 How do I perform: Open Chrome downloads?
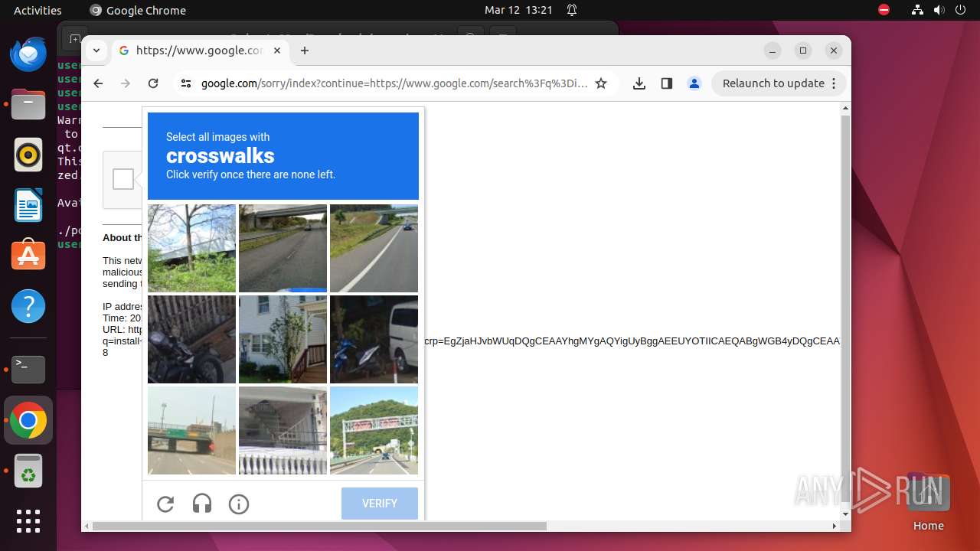click(639, 83)
